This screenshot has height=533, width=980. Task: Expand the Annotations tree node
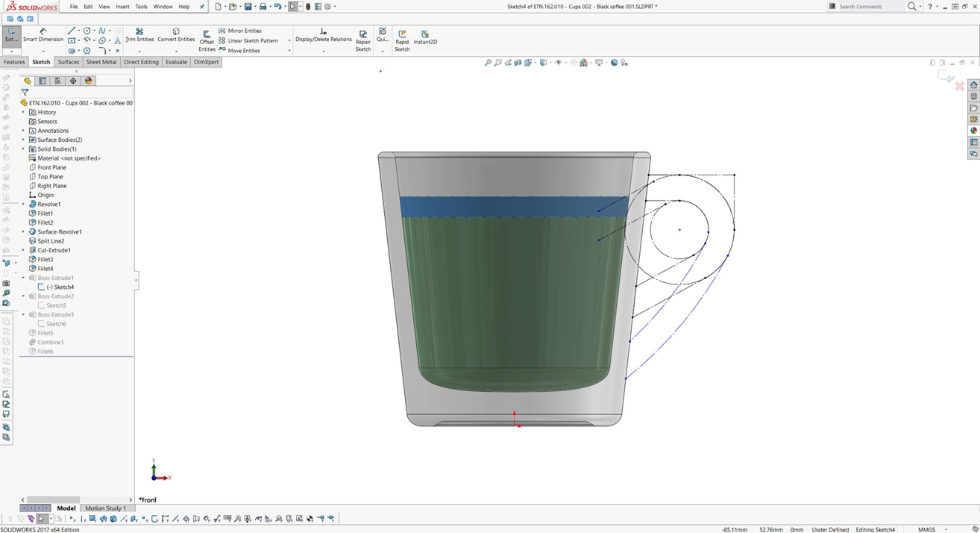pos(23,131)
